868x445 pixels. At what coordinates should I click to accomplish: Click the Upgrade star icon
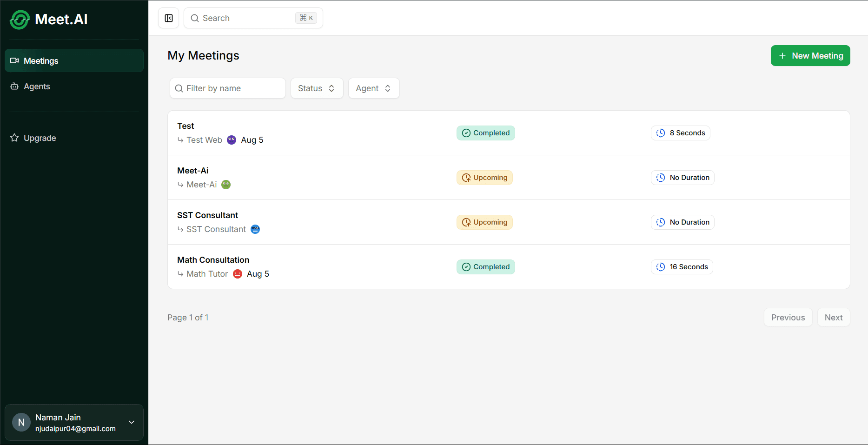coord(14,138)
